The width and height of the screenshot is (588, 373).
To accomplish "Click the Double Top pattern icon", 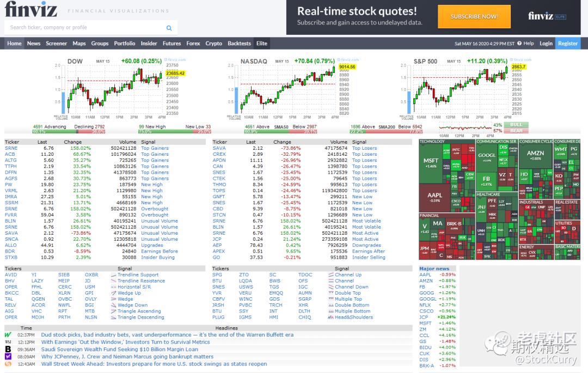I will [x=331, y=293].
